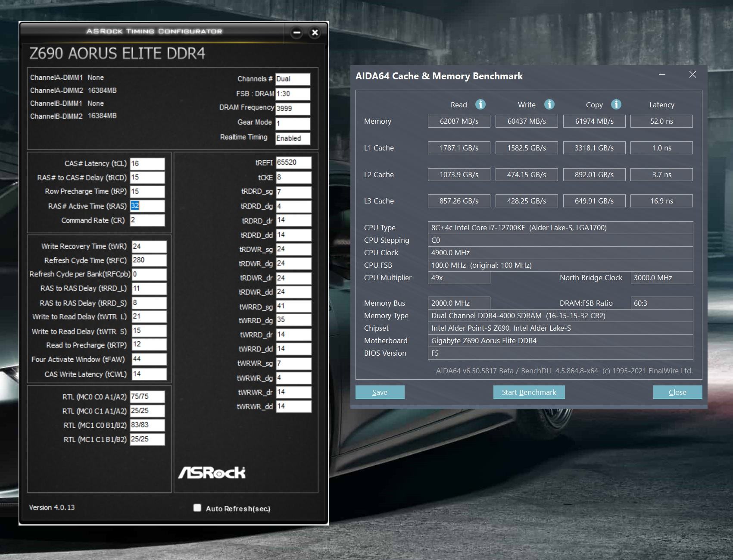The width and height of the screenshot is (733, 560).
Task: Save the AIDA64 benchmark results
Action: coord(380,392)
